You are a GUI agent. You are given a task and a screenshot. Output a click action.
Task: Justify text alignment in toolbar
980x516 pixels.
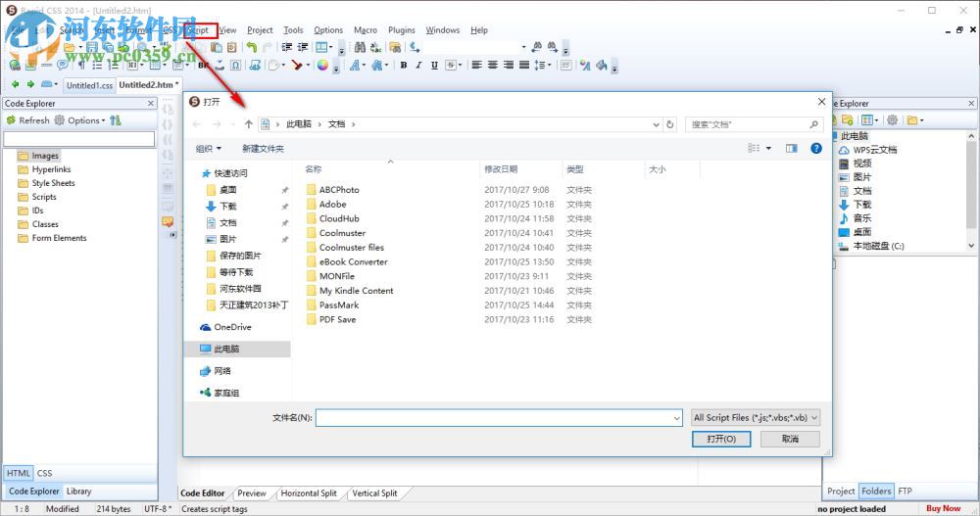523,65
